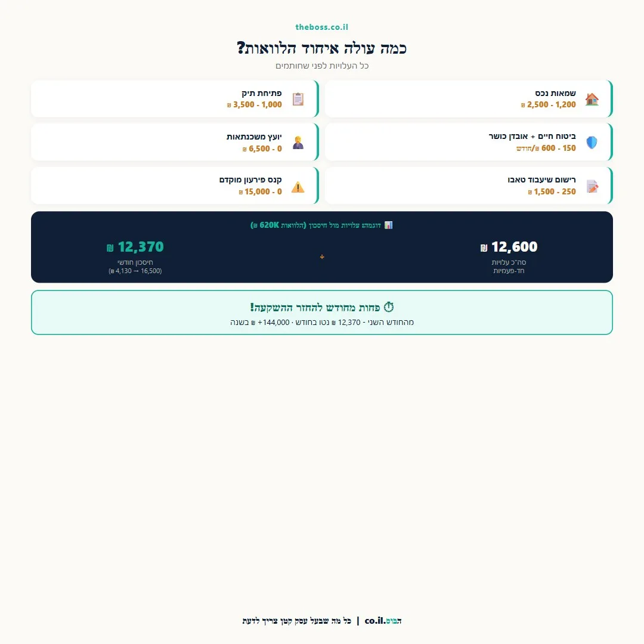Click the orange division symbol in dark panel

click(322, 256)
